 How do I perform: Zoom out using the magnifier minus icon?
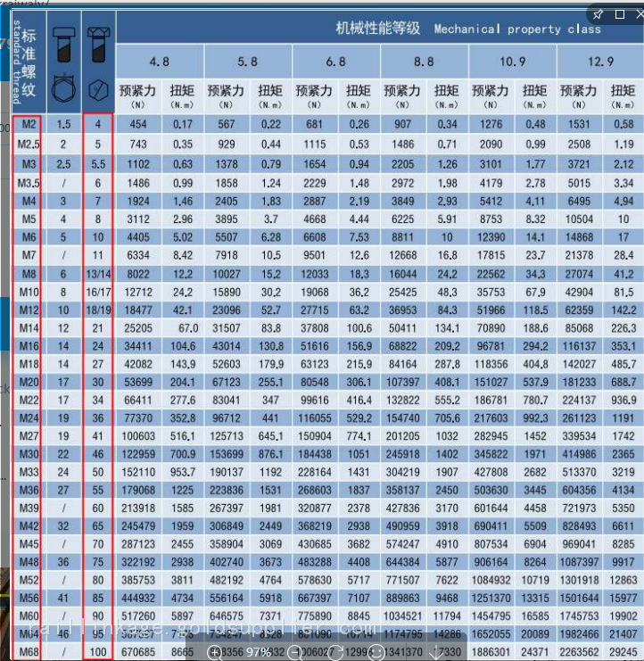[x=295, y=652]
